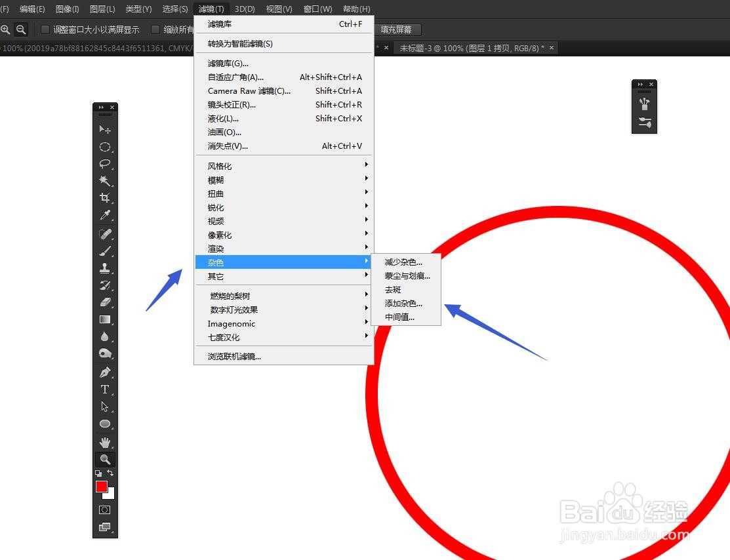Choose 浏览联机滤镜... entry
The width and height of the screenshot is (730, 560).
[x=284, y=357]
